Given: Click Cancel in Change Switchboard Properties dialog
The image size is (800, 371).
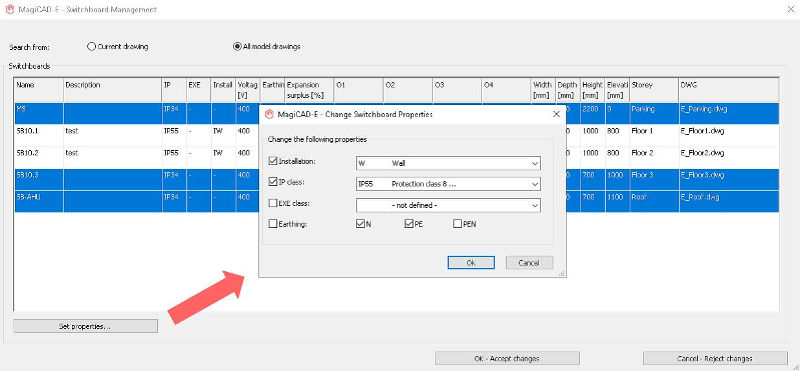Looking at the screenshot, I should 529,262.
